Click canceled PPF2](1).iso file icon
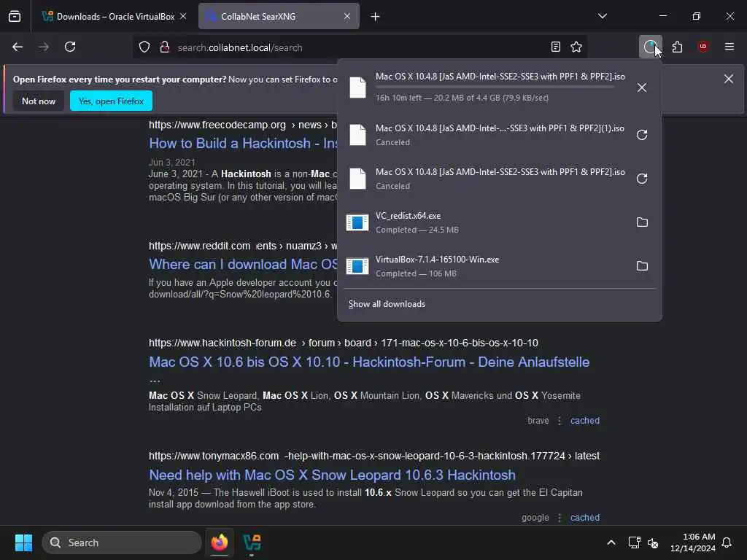The image size is (747, 560). [357, 135]
